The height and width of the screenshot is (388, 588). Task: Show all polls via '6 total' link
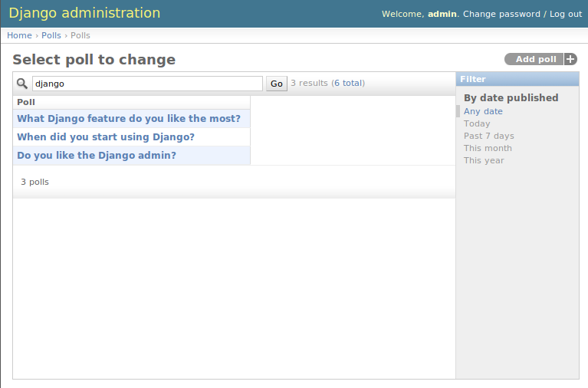coord(349,83)
